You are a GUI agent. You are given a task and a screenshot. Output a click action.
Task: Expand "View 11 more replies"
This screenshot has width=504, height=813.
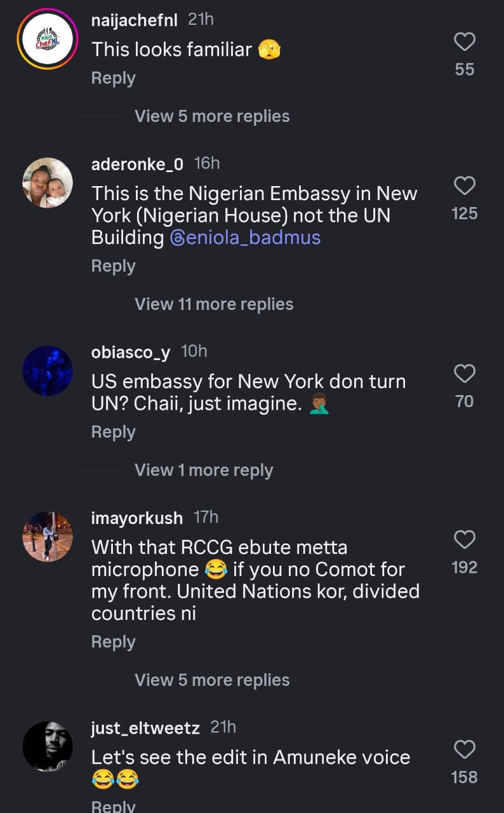point(214,304)
